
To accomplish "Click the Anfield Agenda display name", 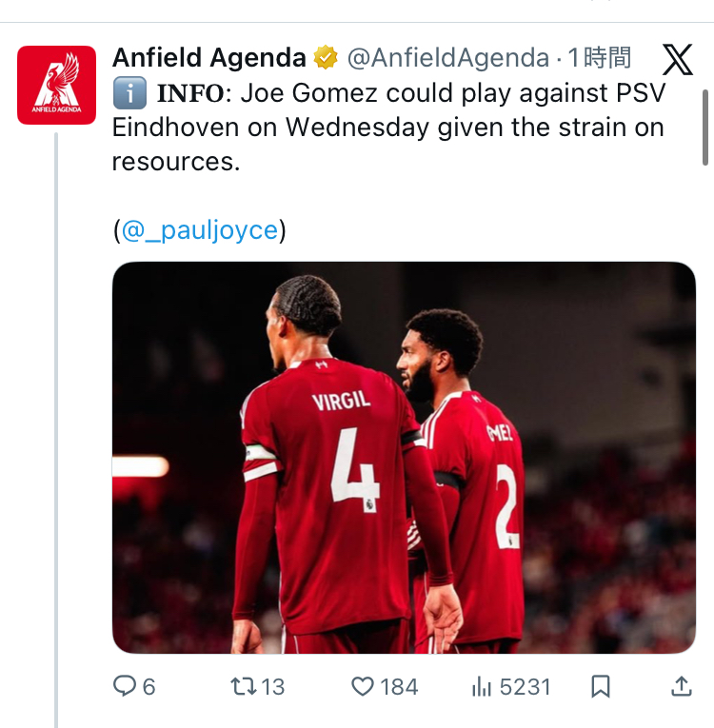I will pos(208,58).
